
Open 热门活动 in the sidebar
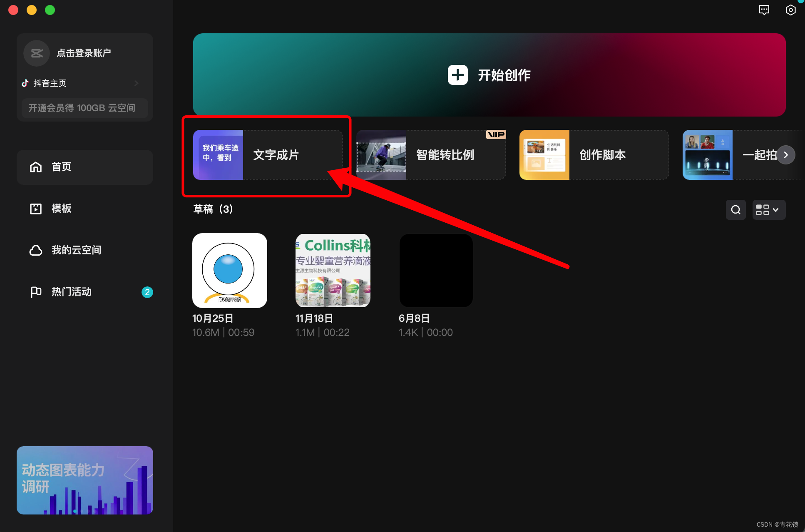click(71, 292)
